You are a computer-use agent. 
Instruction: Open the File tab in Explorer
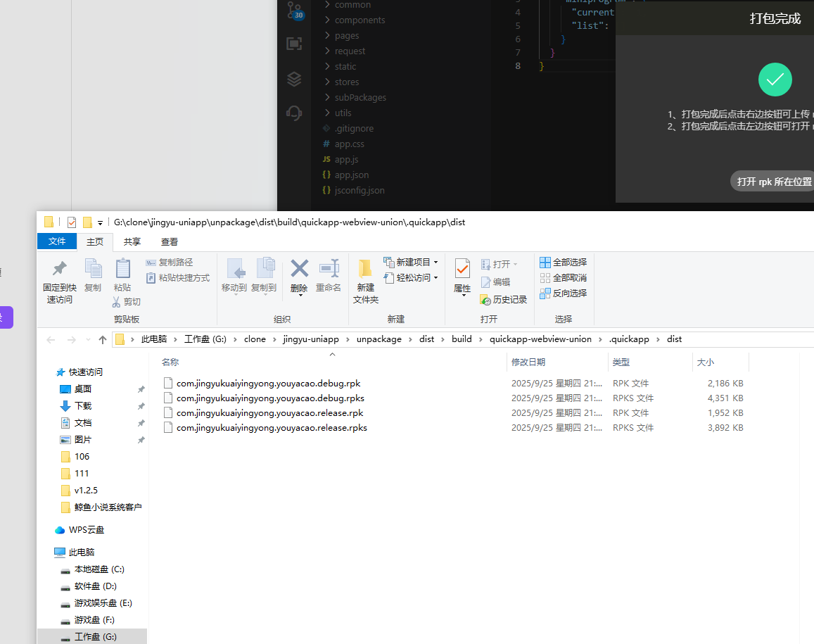click(x=57, y=241)
